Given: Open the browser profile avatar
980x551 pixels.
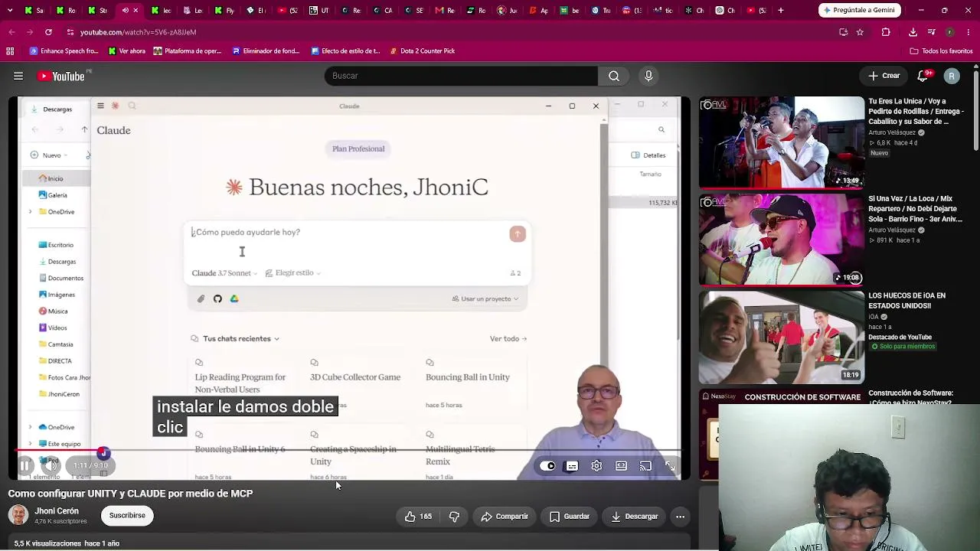Looking at the screenshot, I should tap(949, 32).
